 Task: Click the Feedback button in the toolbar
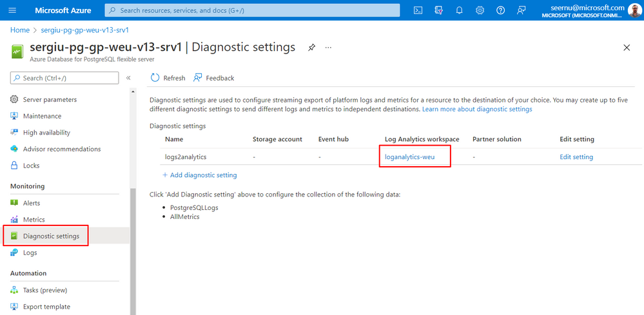click(x=213, y=78)
